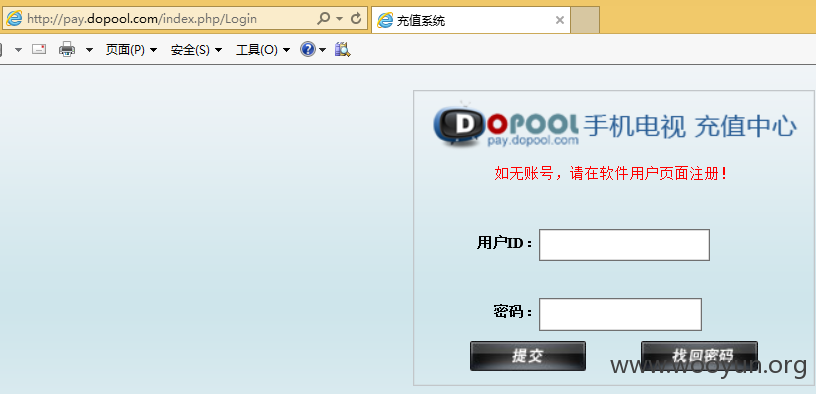Expand the print options dropdown arrow
This screenshot has height=394, width=816.
89,50
